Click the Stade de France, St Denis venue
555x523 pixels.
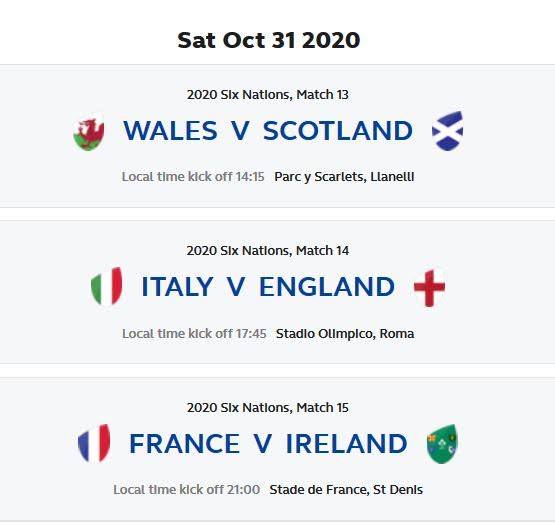[346, 490]
